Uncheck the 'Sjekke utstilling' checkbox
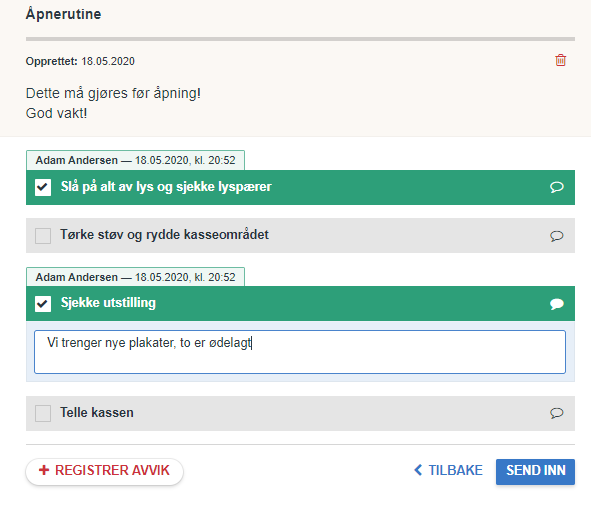This screenshot has height=511, width=591. [43, 303]
